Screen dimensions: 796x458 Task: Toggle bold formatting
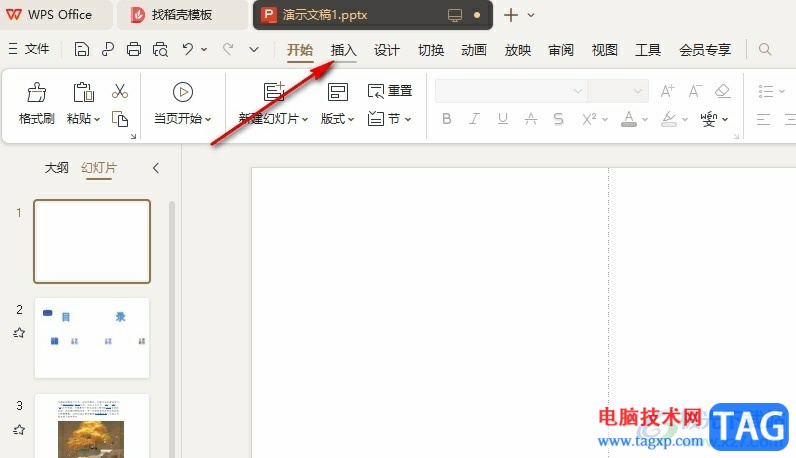447,119
